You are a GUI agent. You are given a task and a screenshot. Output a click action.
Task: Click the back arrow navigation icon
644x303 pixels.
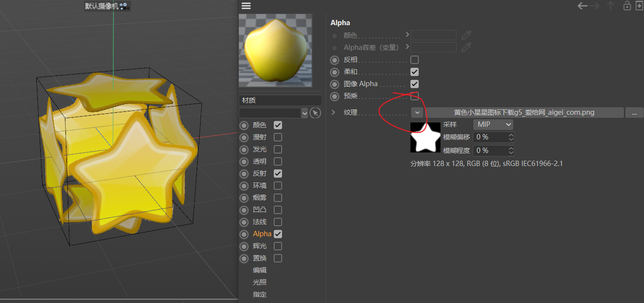[582, 6]
